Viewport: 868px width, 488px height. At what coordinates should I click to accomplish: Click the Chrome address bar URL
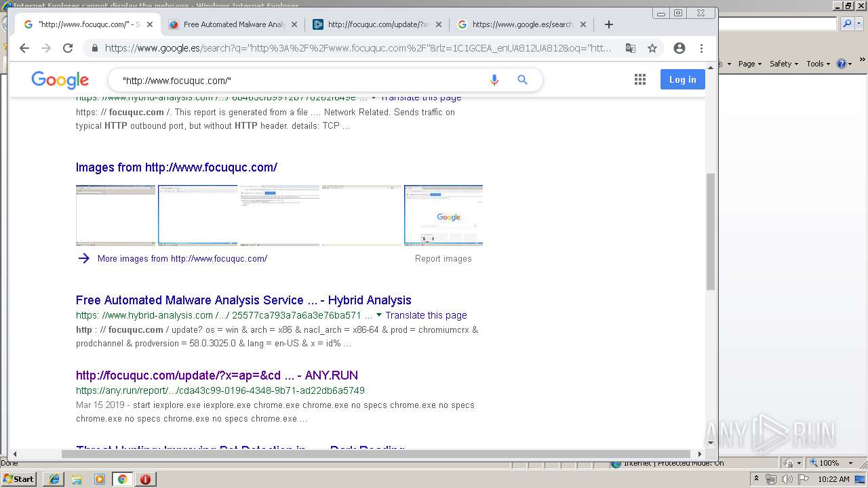click(358, 48)
